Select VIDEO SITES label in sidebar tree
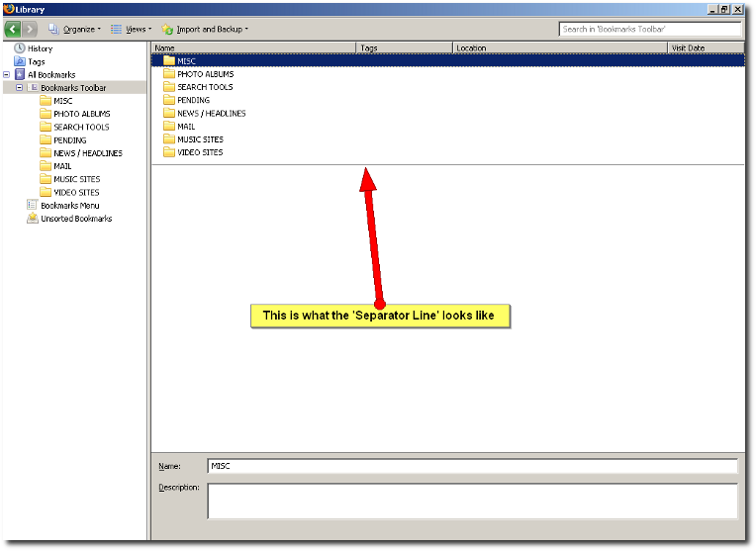Viewport: 756px width, 551px height. [x=76, y=192]
